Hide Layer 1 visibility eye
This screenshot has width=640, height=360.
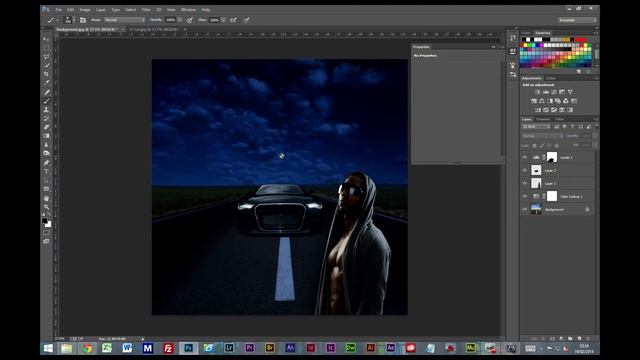(525, 183)
